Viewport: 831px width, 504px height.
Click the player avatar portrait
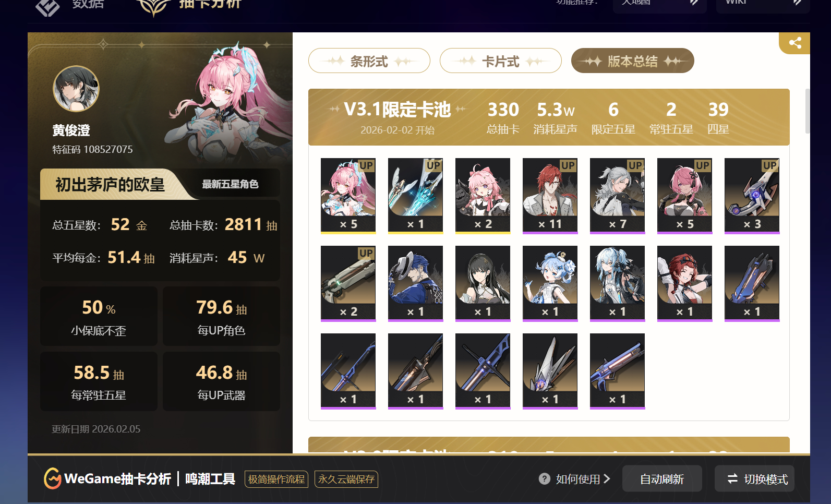click(x=76, y=89)
